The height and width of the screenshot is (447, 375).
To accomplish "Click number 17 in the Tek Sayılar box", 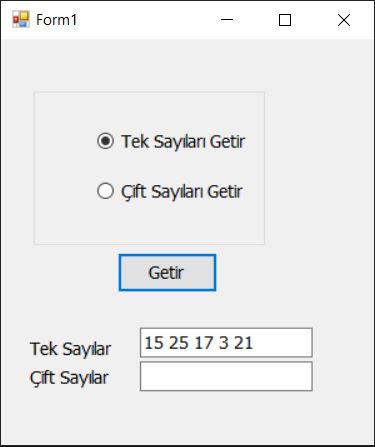I will click(x=204, y=343).
